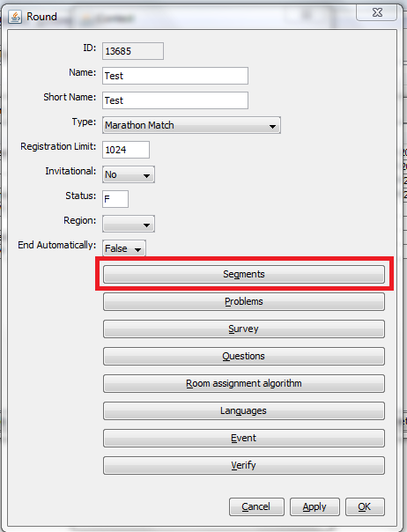This screenshot has height=532, width=407.
Task: Click the Survey button
Action: pyautogui.click(x=244, y=329)
